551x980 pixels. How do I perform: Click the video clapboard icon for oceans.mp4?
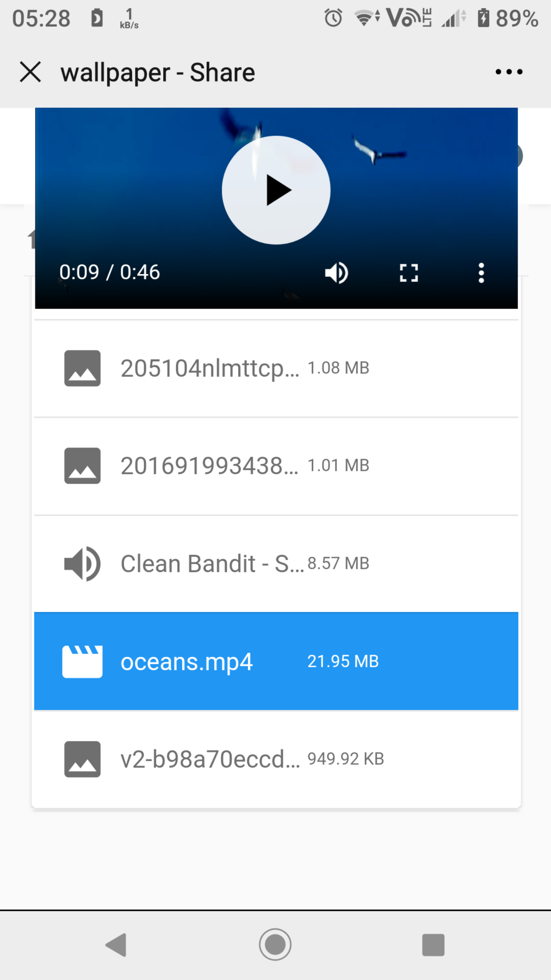tap(82, 661)
